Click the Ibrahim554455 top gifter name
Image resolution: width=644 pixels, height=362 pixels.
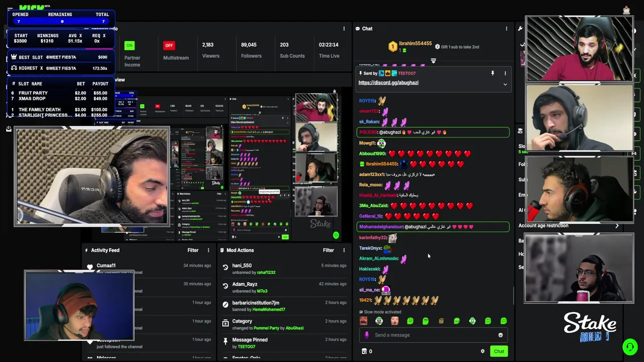(x=415, y=44)
